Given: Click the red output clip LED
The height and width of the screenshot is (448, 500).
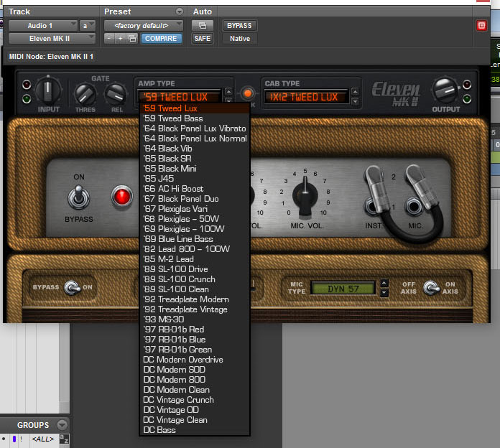Looking at the screenshot, I should tap(467, 85).
